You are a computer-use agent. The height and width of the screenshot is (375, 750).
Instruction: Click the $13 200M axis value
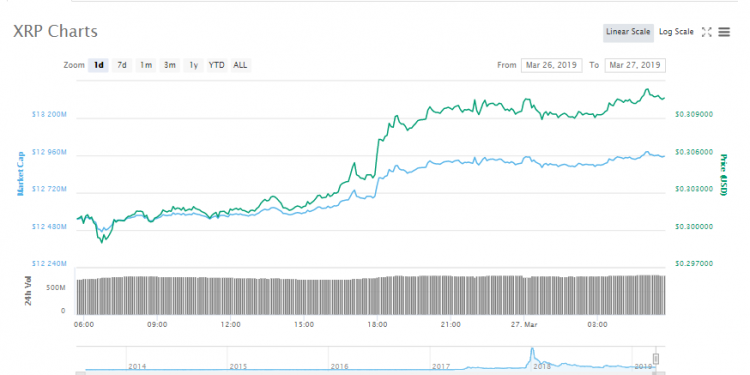tap(49, 115)
